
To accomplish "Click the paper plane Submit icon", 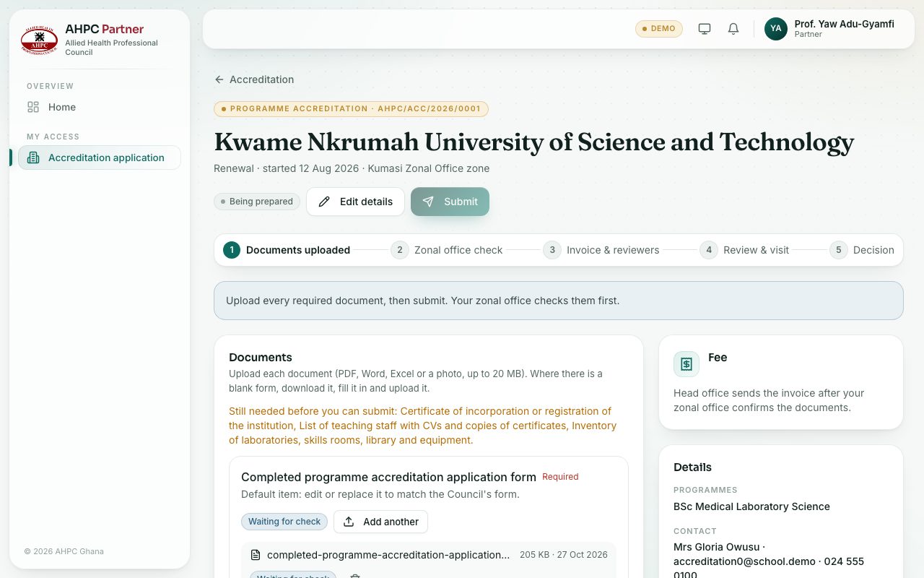I will tap(429, 202).
